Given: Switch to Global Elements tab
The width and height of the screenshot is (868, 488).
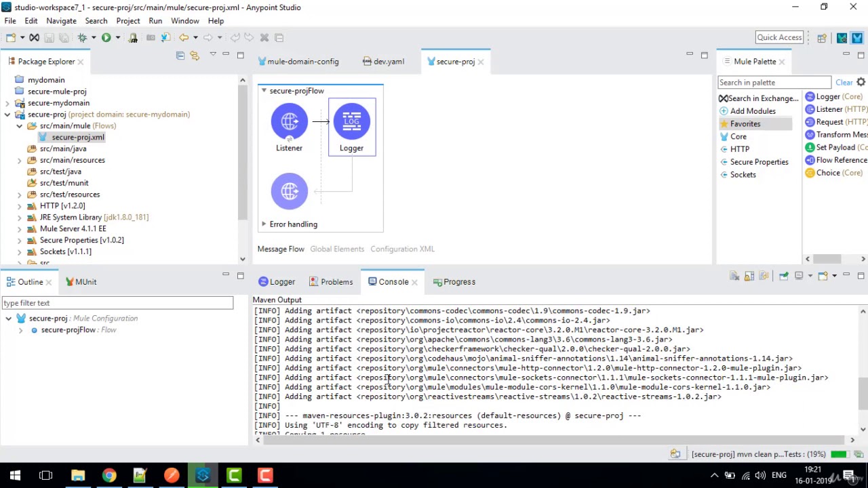Looking at the screenshot, I should [x=337, y=249].
